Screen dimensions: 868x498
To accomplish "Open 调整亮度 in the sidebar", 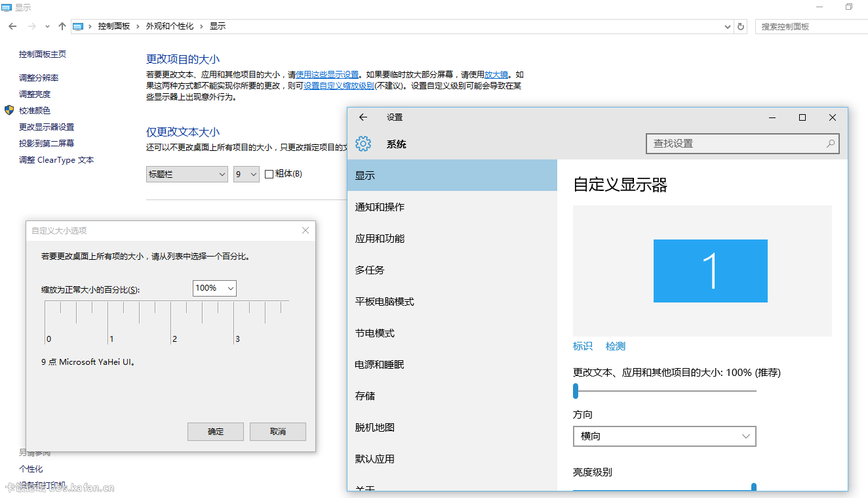I will click(35, 94).
